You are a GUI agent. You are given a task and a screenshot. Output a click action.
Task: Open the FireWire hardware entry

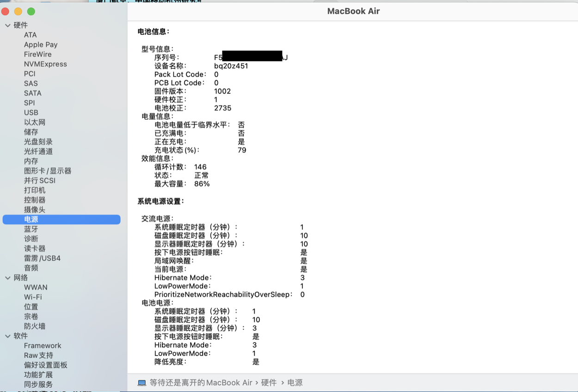click(38, 55)
